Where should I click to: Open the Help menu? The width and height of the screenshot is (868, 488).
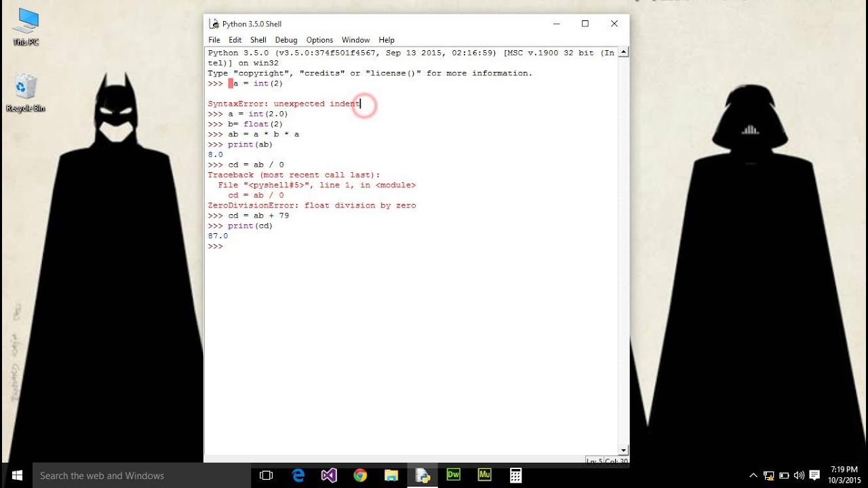point(387,40)
